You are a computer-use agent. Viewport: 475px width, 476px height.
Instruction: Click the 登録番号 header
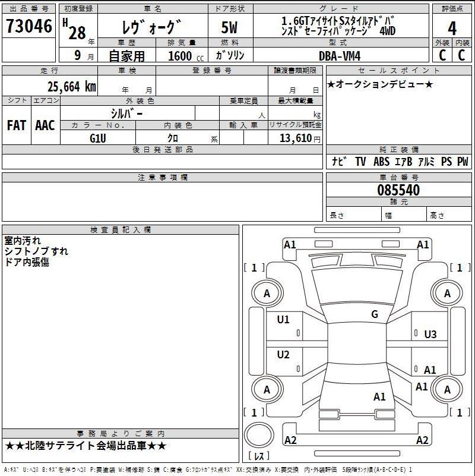(212, 71)
